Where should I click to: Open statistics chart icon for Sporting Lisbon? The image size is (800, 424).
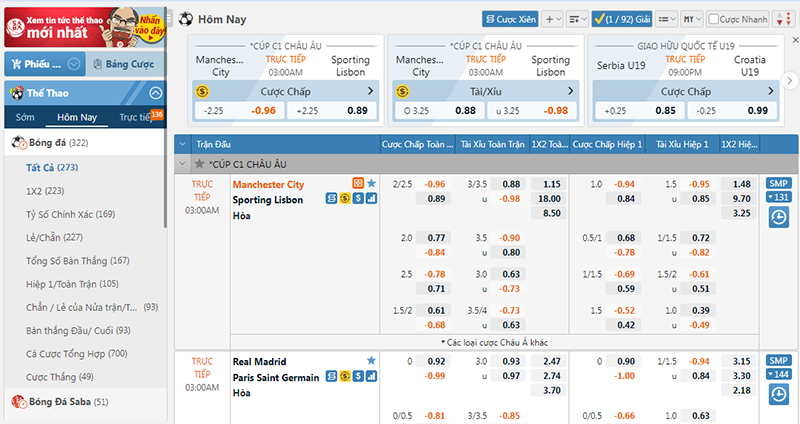(x=372, y=199)
